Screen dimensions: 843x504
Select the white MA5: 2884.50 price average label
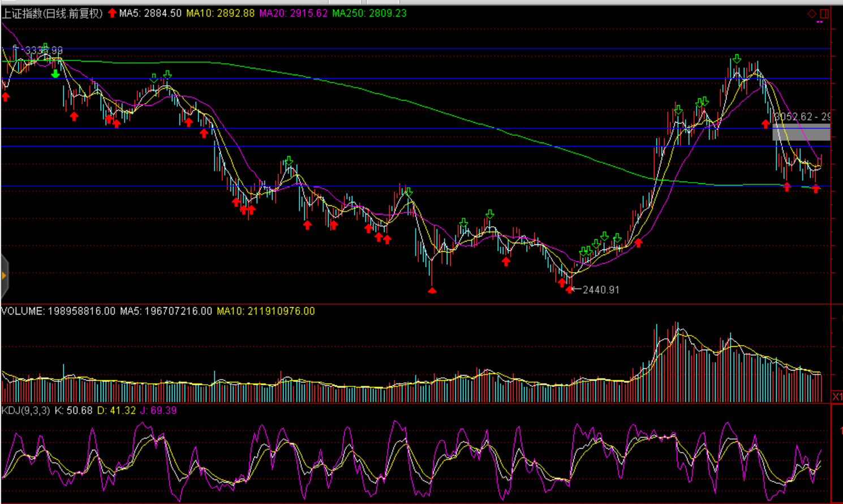pyautogui.click(x=150, y=13)
